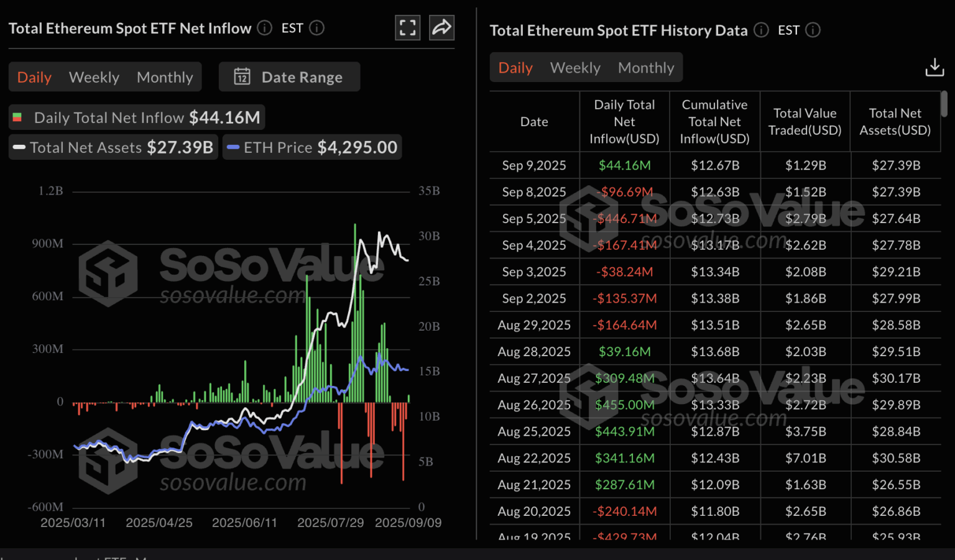Toggle Daily Total Net Inflow series visibility
This screenshot has height=560, width=955.
tap(136, 117)
